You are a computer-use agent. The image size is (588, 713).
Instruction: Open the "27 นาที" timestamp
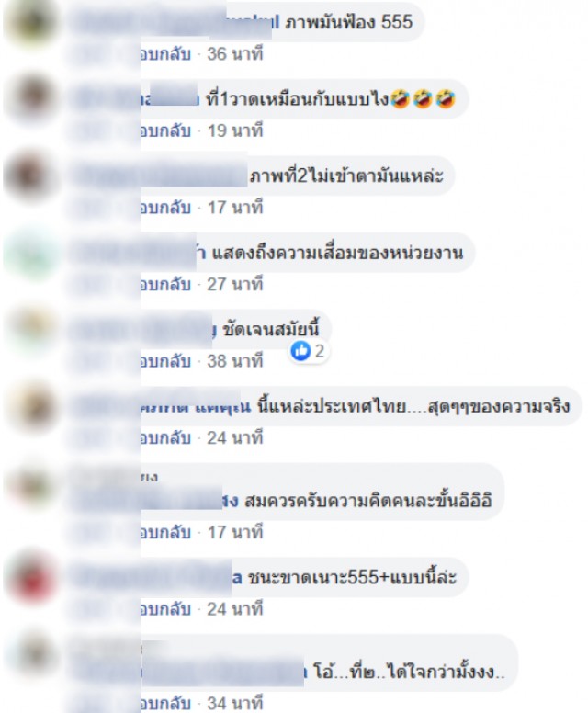pos(235,285)
